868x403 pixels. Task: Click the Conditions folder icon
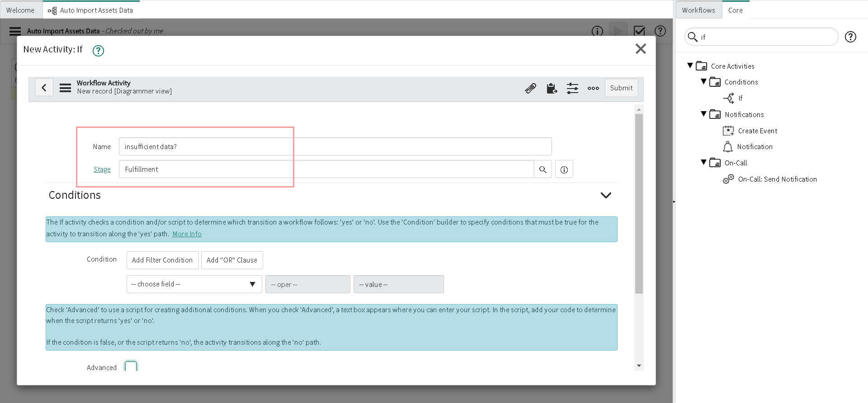(715, 82)
